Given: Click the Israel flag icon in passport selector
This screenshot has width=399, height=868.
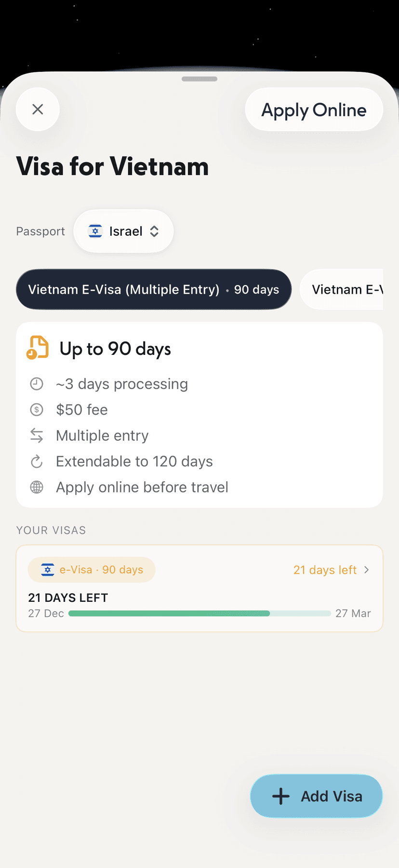Looking at the screenshot, I should coord(95,231).
